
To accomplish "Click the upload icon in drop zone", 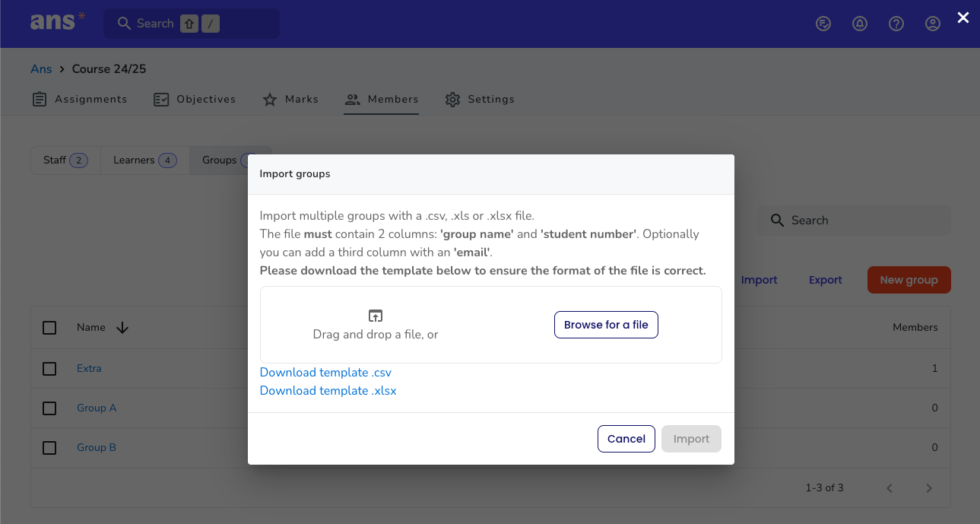I will tap(376, 316).
